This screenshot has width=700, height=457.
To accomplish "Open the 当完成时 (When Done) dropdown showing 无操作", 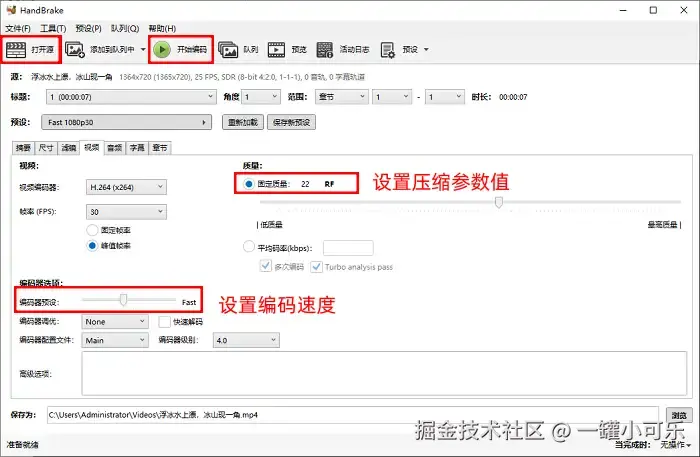I will [x=675, y=445].
